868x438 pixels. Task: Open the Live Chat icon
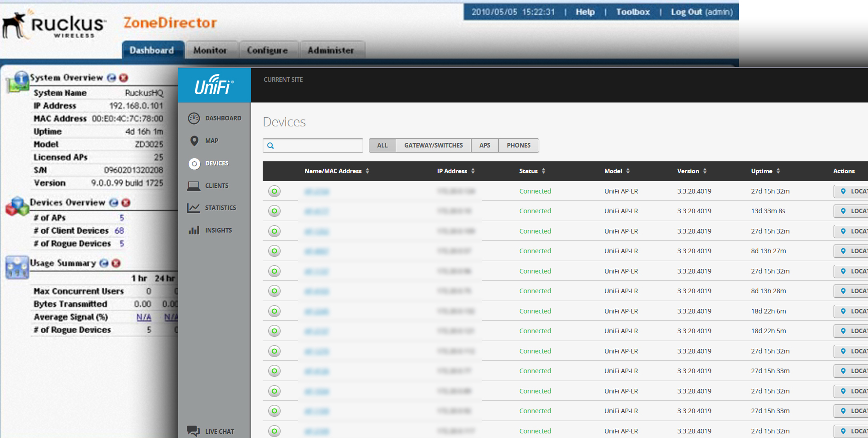[193, 431]
